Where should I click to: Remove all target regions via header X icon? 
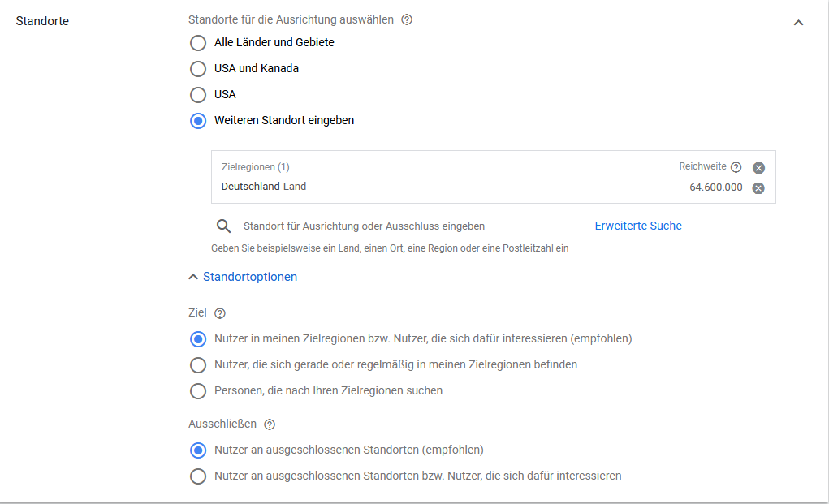(x=758, y=168)
